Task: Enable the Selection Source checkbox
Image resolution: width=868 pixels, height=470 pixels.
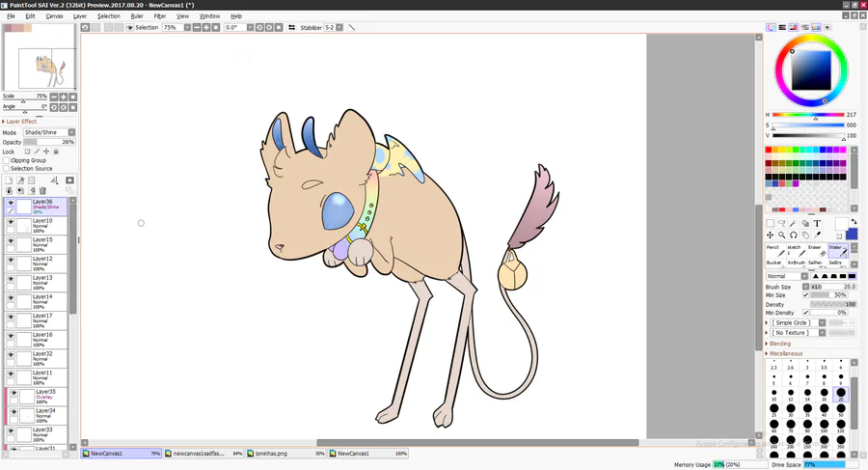Action: point(7,169)
